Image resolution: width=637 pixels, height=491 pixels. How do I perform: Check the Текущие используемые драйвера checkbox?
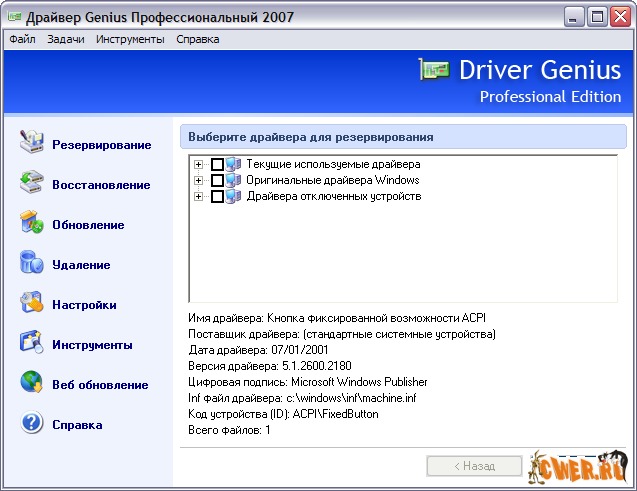217,164
